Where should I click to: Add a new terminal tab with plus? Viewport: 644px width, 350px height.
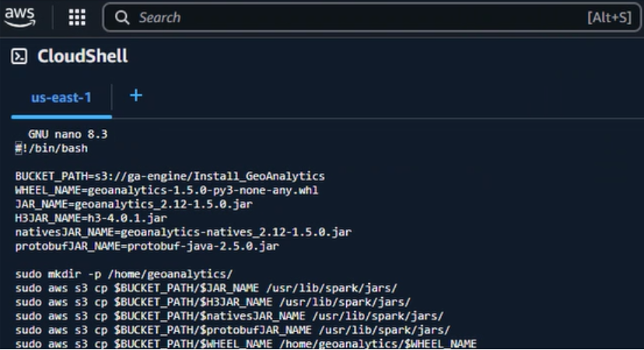(136, 96)
